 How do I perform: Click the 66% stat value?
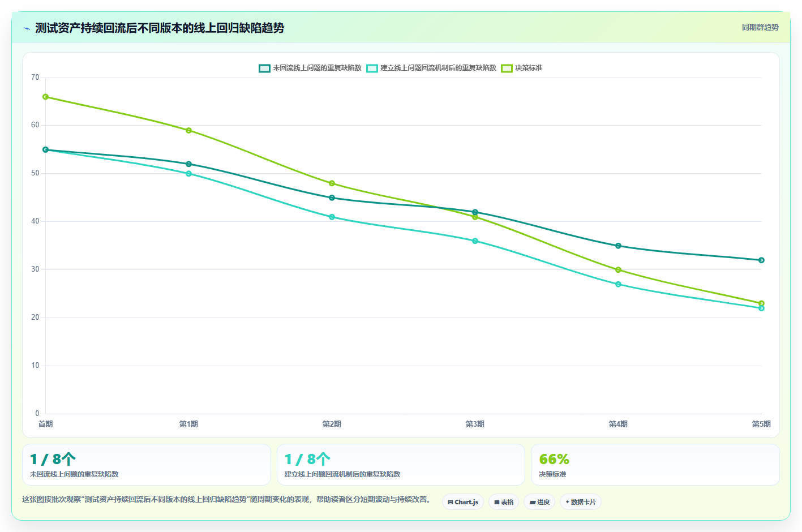[554, 459]
